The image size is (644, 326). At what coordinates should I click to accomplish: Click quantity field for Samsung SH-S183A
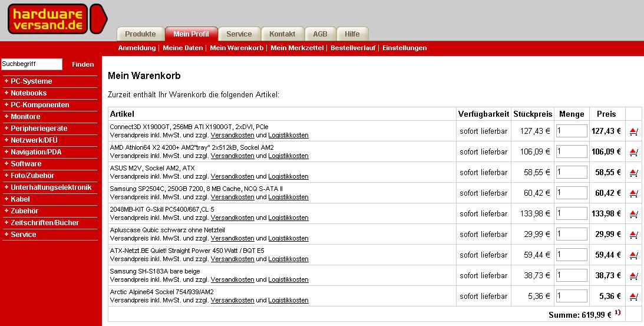(572, 275)
